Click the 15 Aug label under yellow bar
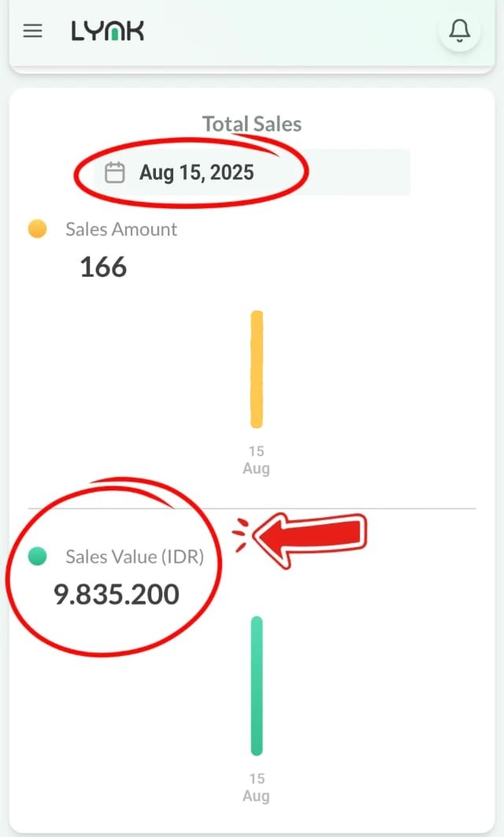Viewport: 504px width, 837px height. click(256, 459)
